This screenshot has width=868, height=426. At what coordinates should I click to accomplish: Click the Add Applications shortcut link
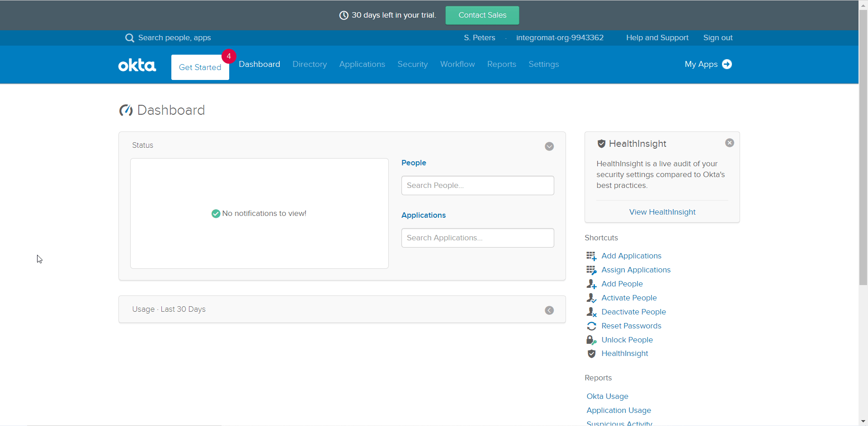[x=632, y=256]
